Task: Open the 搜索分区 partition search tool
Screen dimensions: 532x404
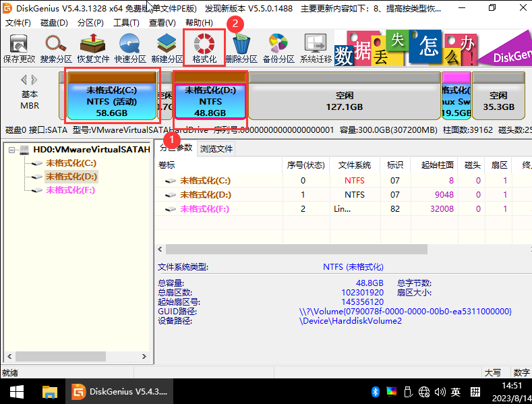Action: click(x=56, y=48)
